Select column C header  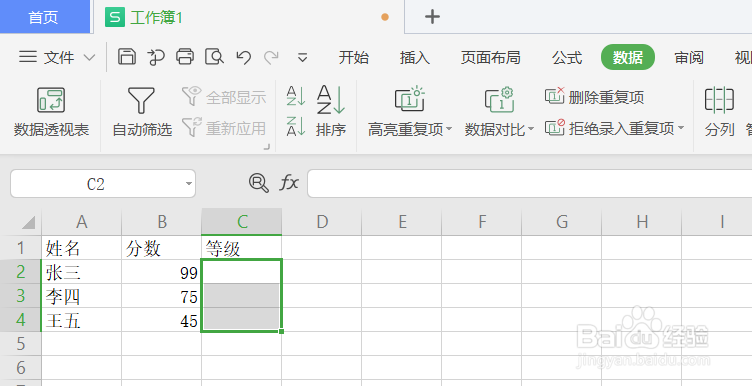point(242,222)
